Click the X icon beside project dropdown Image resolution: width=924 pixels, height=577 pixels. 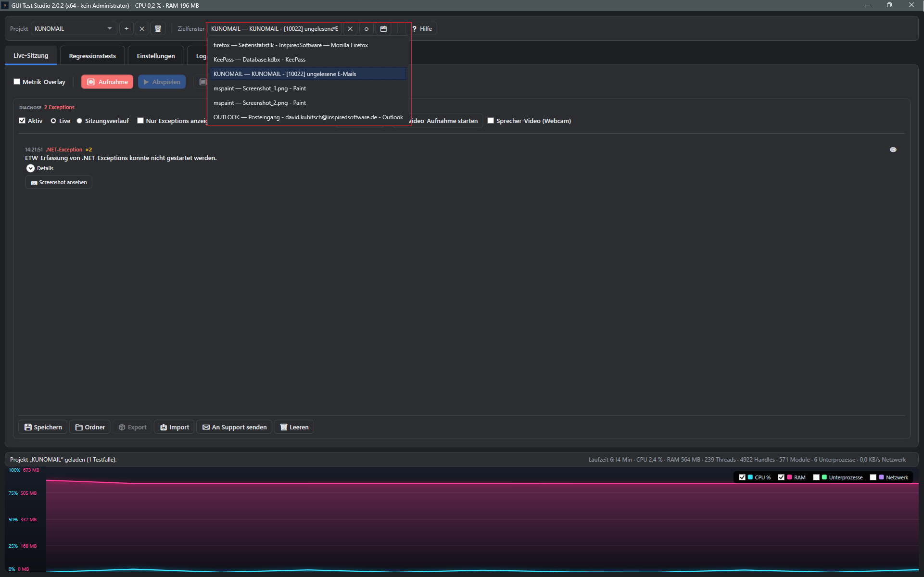click(x=142, y=29)
